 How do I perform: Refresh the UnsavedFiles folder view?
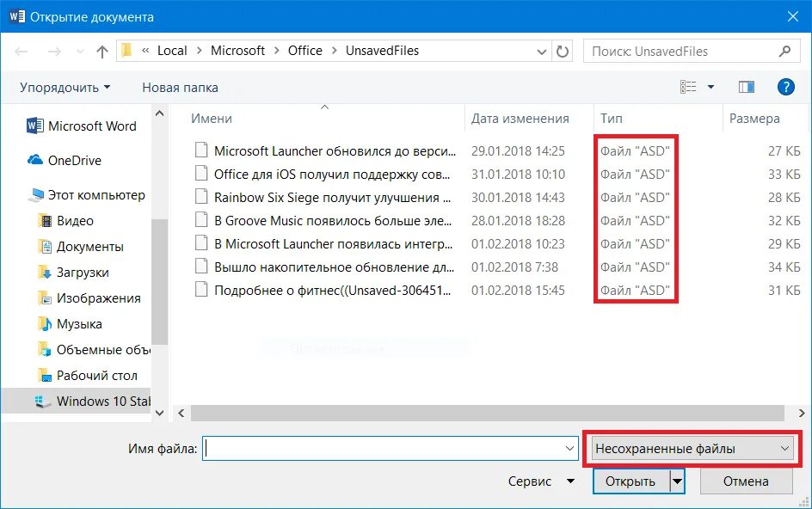point(563,52)
